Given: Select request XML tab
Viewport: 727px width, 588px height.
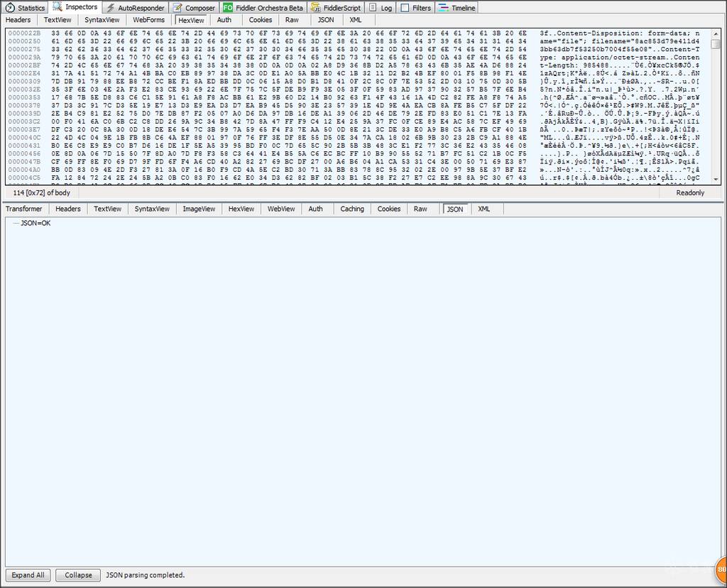Looking at the screenshot, I should tap(356, 20).
